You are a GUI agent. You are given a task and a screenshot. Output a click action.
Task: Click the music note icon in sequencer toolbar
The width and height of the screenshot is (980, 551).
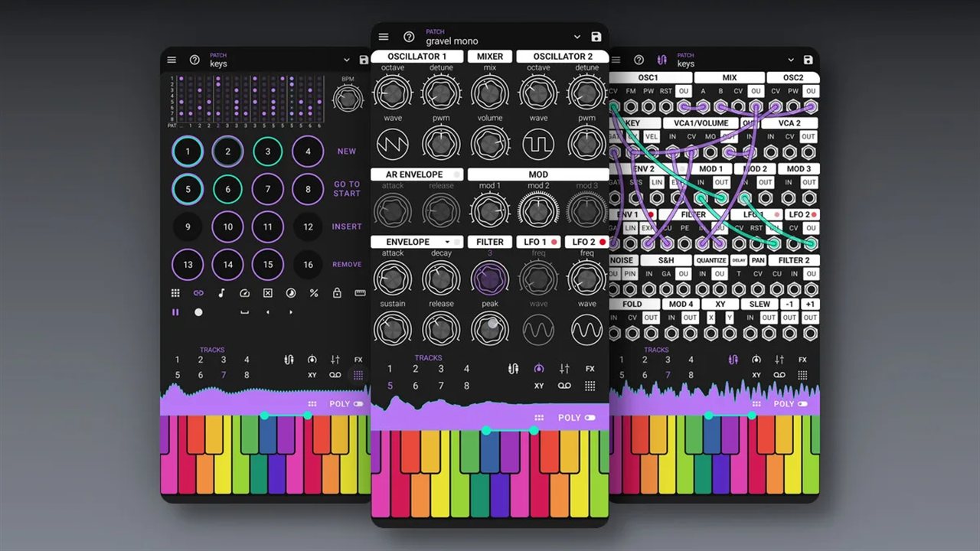(221, 293)
